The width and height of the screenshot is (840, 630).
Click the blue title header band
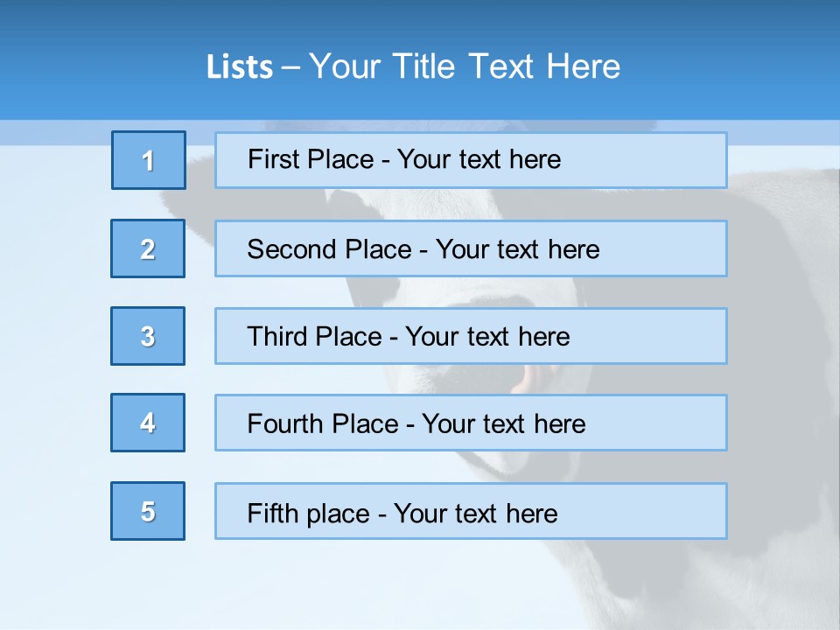[x=420, y=60]
